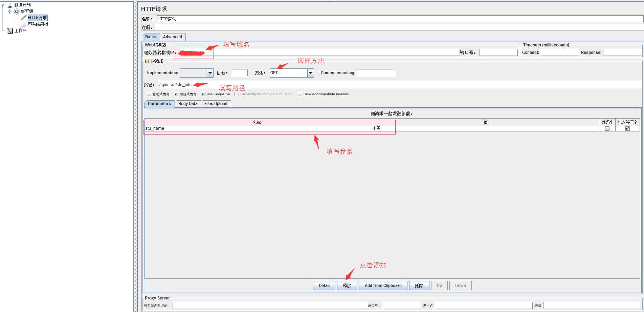Click the 名称 name field containing HTTP请求
The height and width of the screenshot is (312, 644).
coord(400,19)
